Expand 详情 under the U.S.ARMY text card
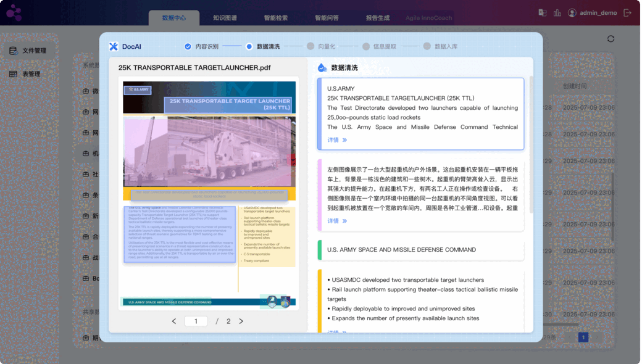Image resolution: width=642 pixels, height=364 pixels. [337, 140]
